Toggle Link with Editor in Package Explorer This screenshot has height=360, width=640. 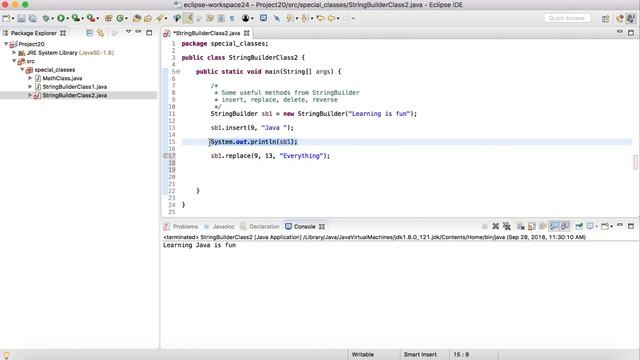point(100,33)
